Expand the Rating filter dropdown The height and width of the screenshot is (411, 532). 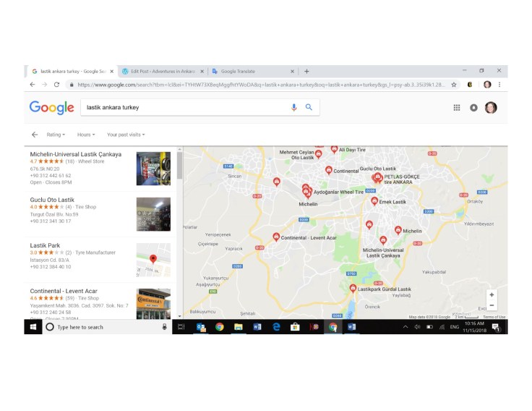tap(56, 135)
